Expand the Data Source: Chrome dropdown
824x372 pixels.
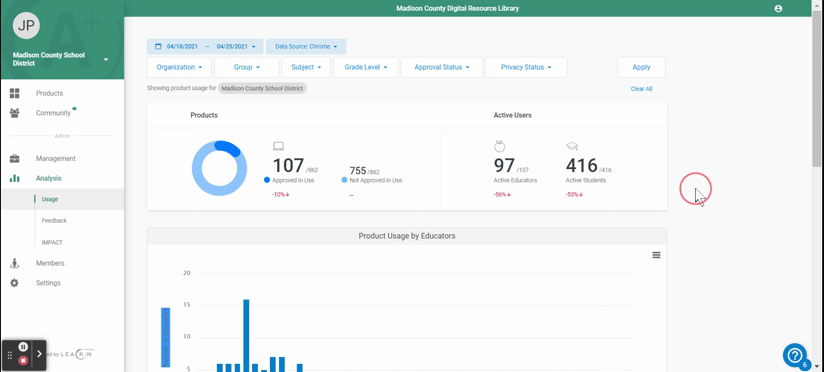tap(306, 46)
